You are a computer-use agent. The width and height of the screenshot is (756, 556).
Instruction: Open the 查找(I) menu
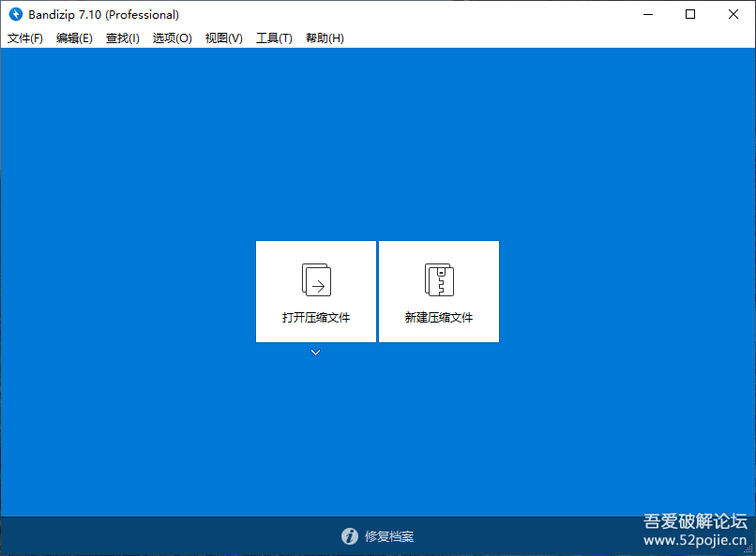tap(122, 38)
